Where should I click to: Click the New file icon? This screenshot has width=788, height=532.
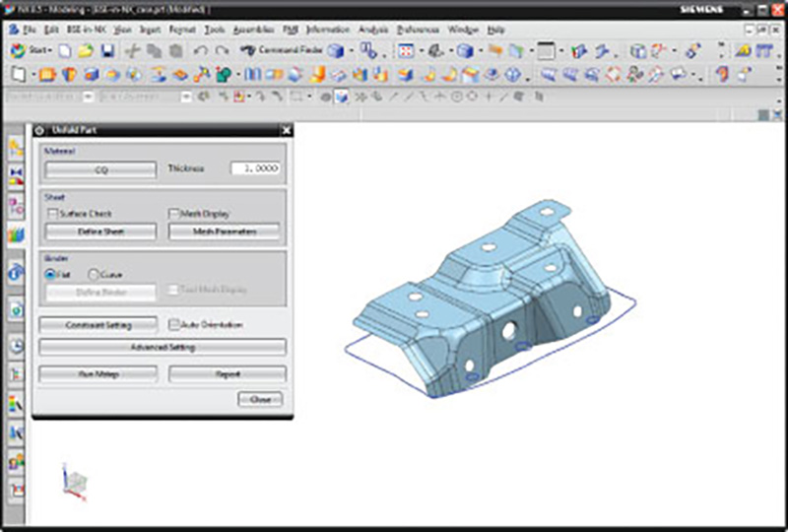(65, 50)
